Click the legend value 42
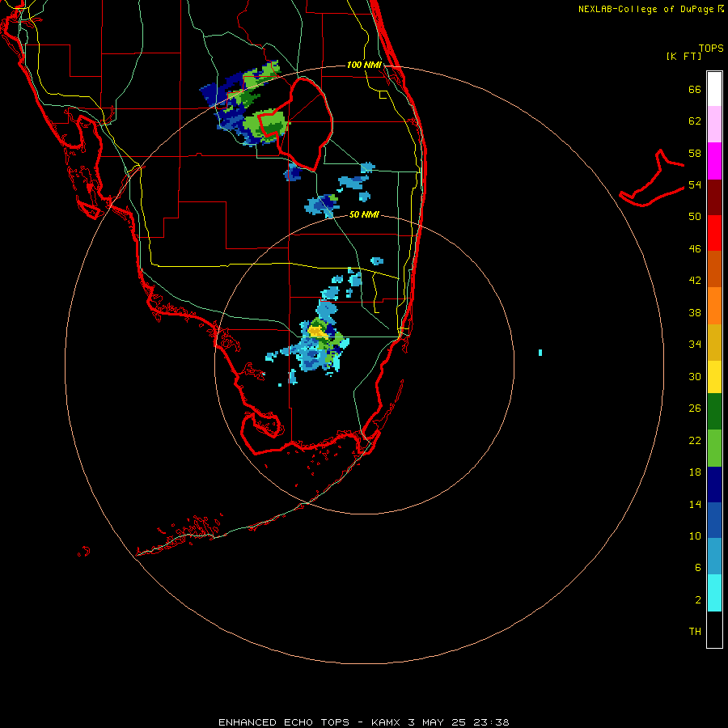 point(695,280)
